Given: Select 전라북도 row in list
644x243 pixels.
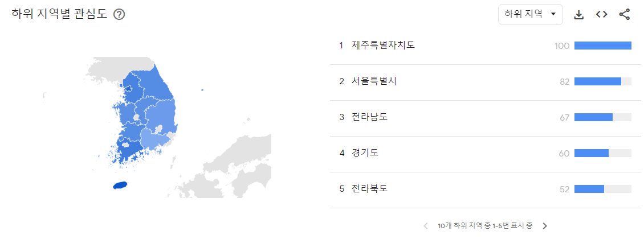Looking at the screenshot, I should [x=485, y=190].
